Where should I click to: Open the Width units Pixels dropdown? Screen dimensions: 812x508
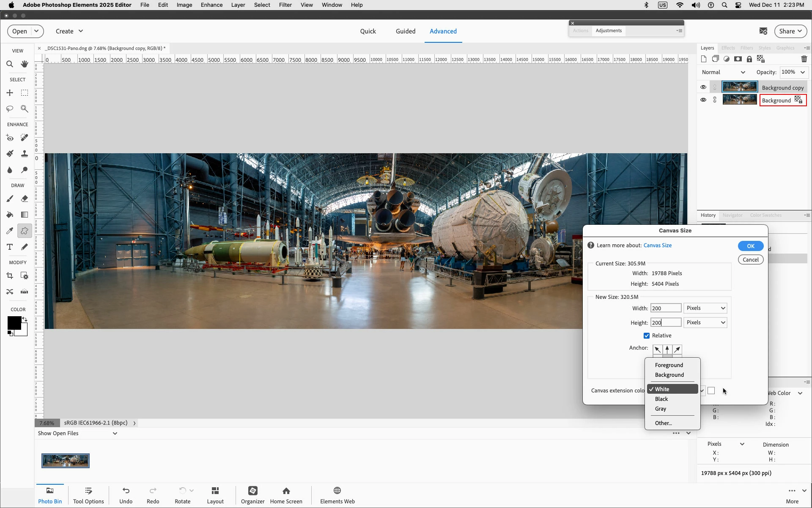(705, 308)
